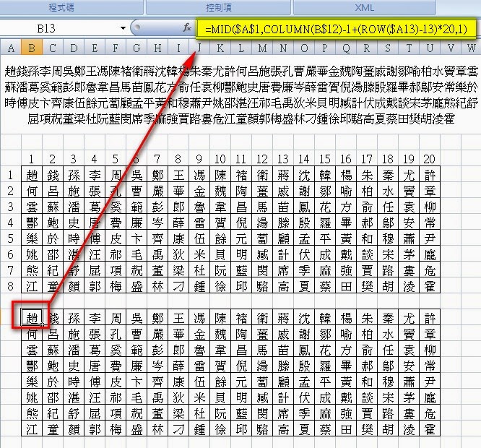Click row label 8 left of upper table

point(10,286)
